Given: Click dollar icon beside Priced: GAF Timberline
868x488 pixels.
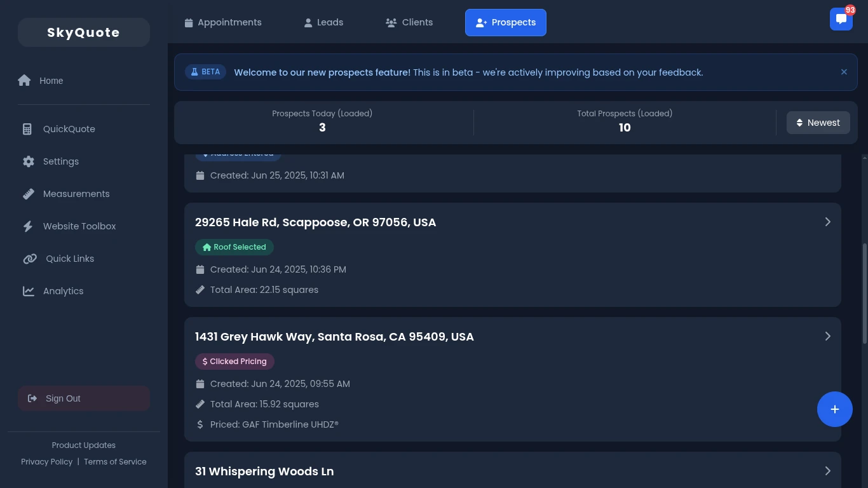Looking at the screenshot, I should (200, 424).
